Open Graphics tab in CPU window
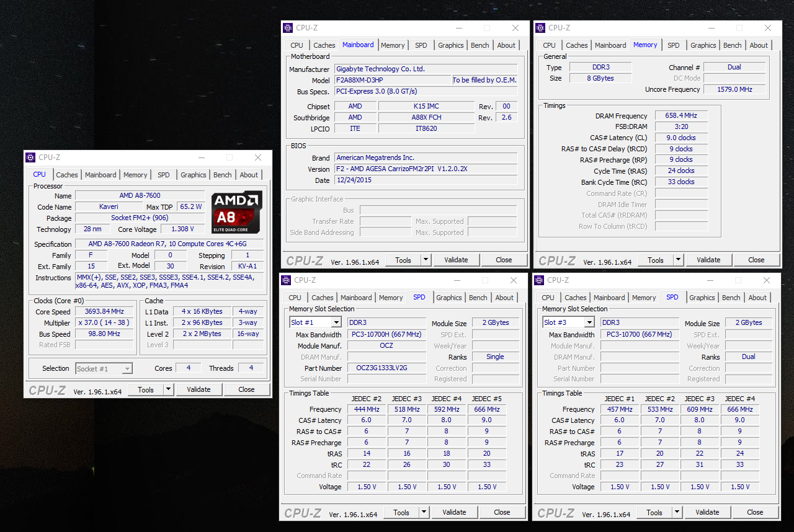This screenshot has height=532, width=794. 194,175
